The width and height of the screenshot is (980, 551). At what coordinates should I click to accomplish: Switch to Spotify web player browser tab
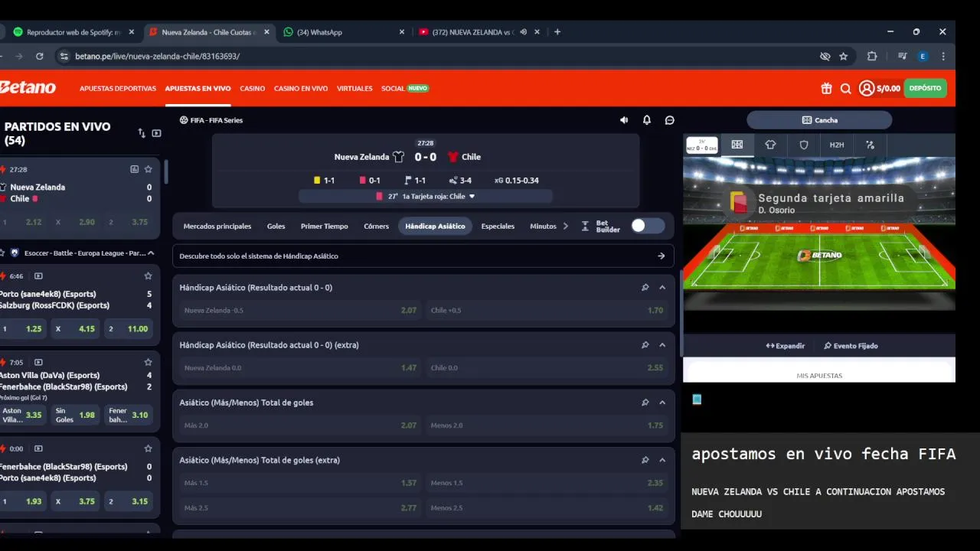coord(74,32)
